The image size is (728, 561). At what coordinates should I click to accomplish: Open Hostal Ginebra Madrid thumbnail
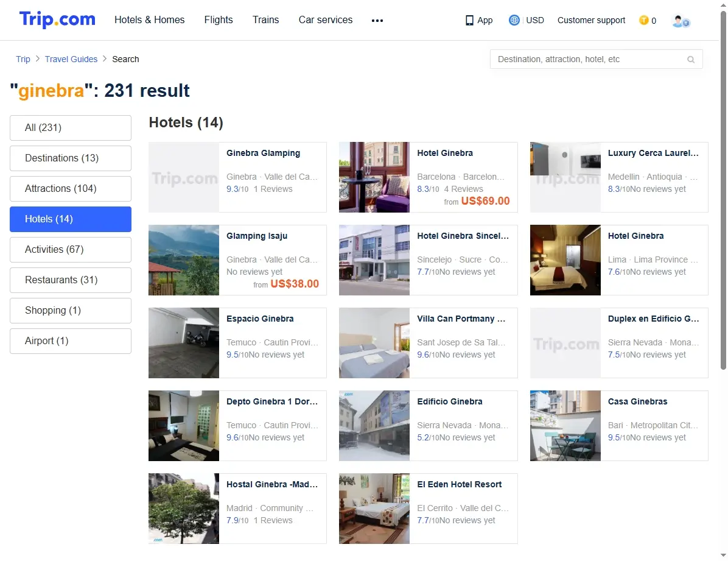pos(184,509)
